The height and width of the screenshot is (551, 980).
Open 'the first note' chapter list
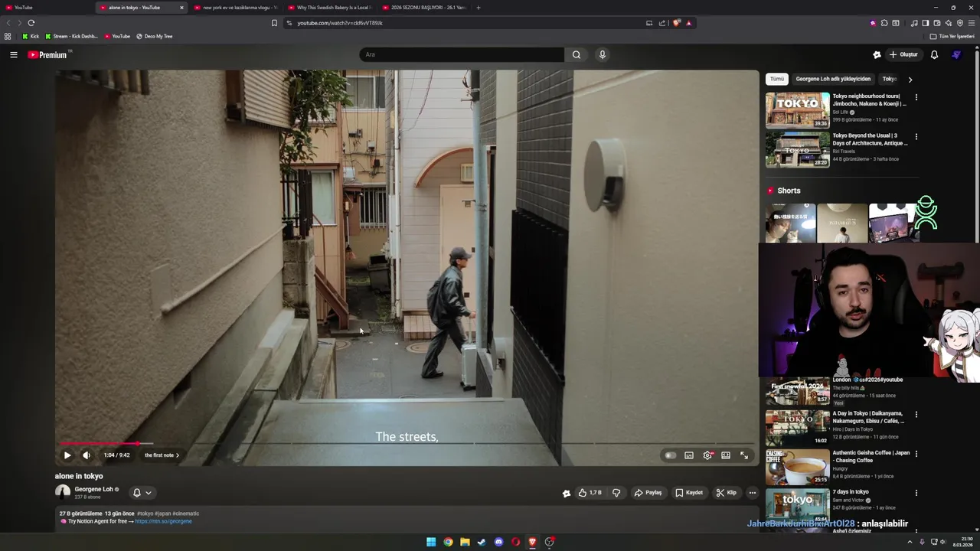(162, 455)
